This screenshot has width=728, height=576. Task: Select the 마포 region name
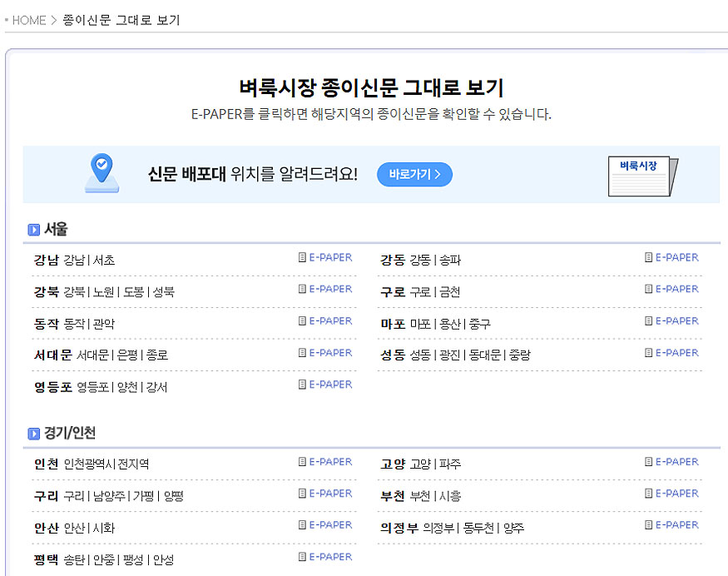point(393,324)
